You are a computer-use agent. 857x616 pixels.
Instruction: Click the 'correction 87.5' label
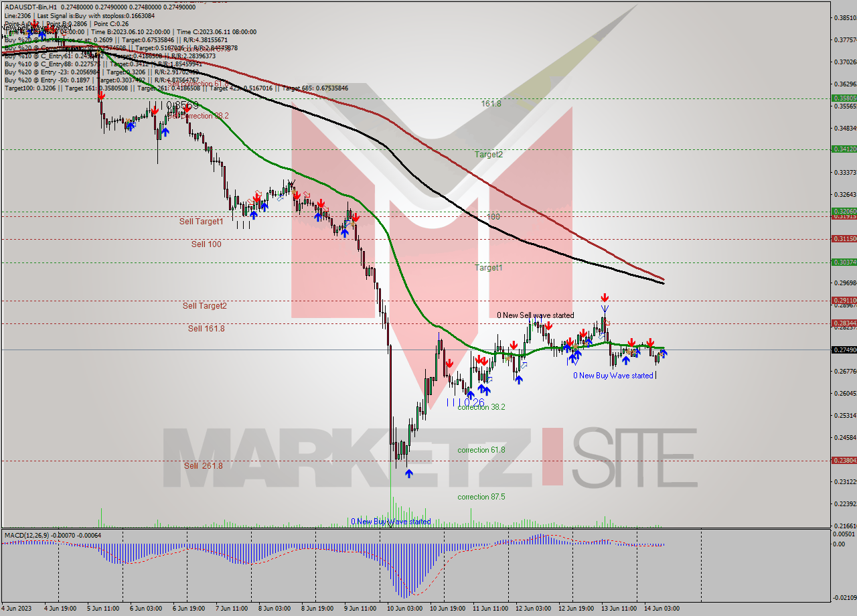click(481, 497)
